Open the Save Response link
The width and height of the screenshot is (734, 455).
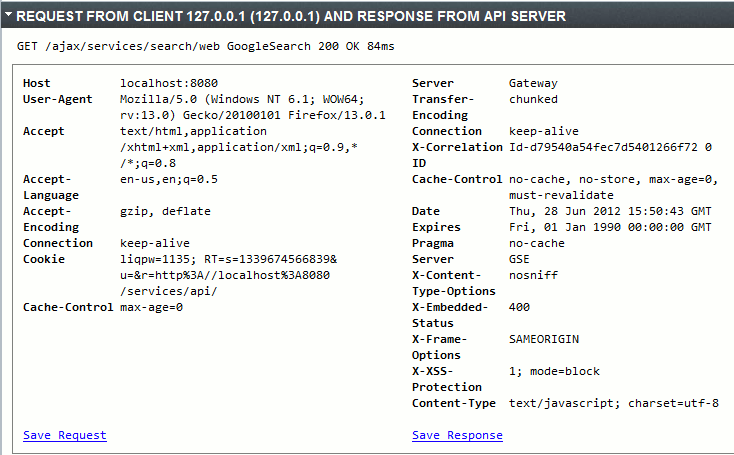(457, 435)
